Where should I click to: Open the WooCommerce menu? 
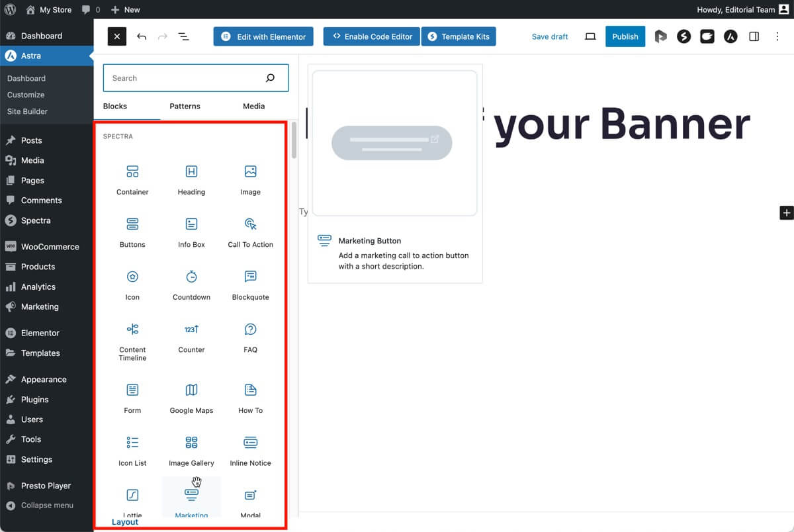point(46,246)
